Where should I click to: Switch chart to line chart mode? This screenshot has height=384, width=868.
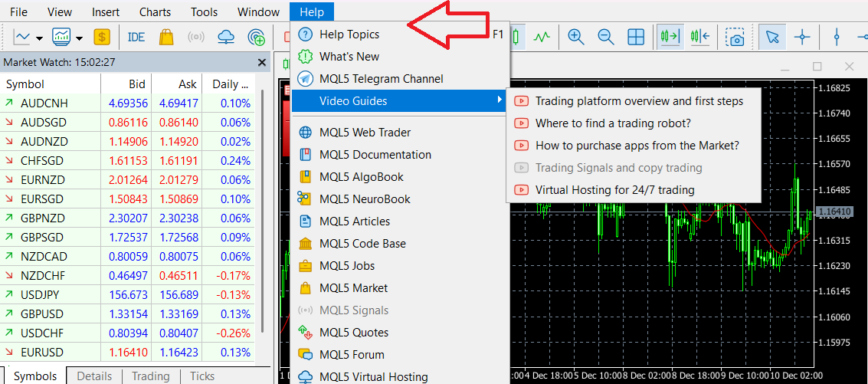click(x=542, y=37)
